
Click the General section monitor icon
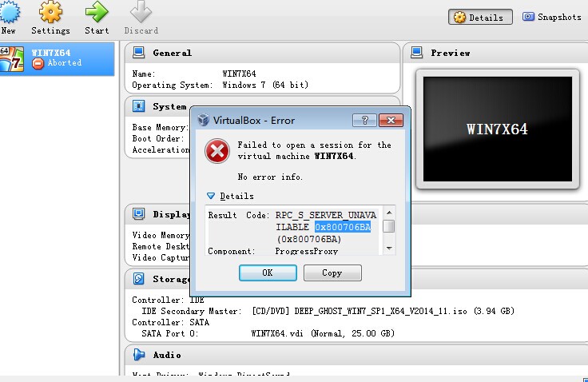point(139,53)
